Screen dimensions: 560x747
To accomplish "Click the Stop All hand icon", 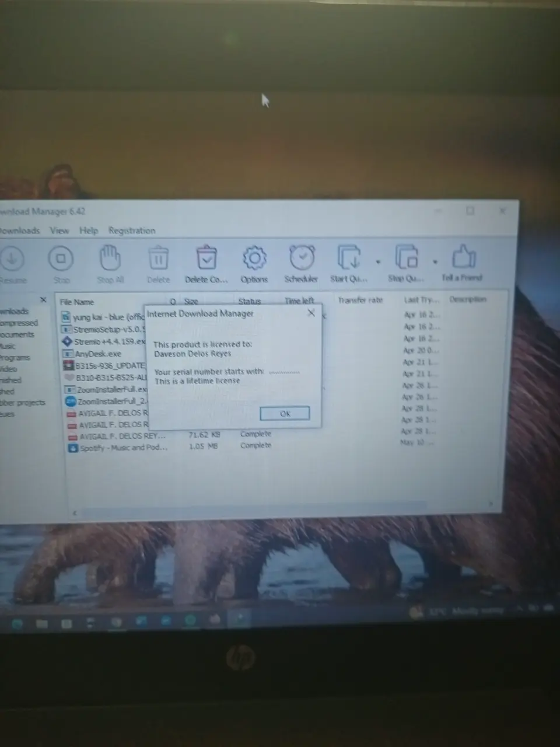I will pos(110,257).
